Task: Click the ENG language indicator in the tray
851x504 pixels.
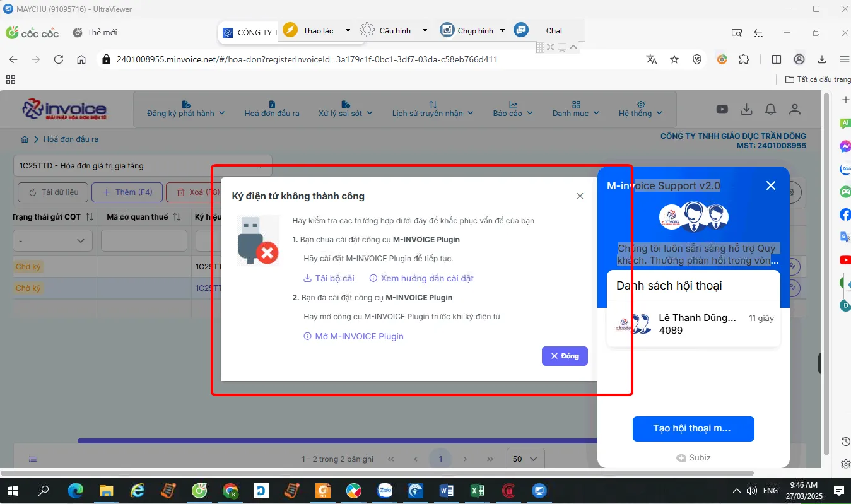Action: (x=770, y=491)
